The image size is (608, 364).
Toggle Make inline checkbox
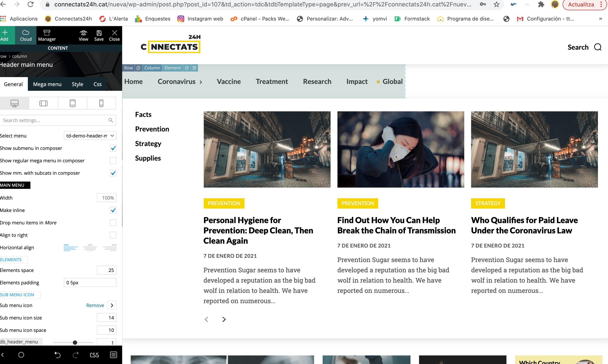click(x=113, y=210)
